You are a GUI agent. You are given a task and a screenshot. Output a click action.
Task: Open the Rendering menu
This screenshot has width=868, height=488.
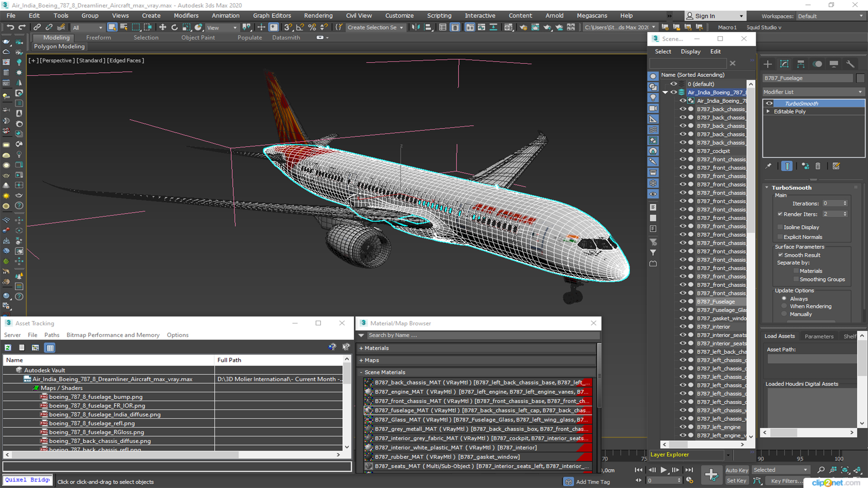318,15
